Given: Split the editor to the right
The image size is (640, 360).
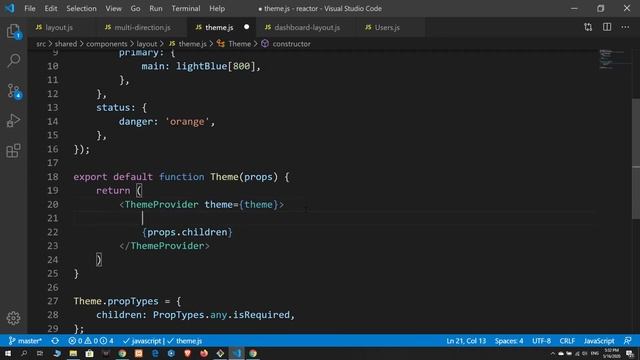Looking at the screenshot, I should point(607,27).
